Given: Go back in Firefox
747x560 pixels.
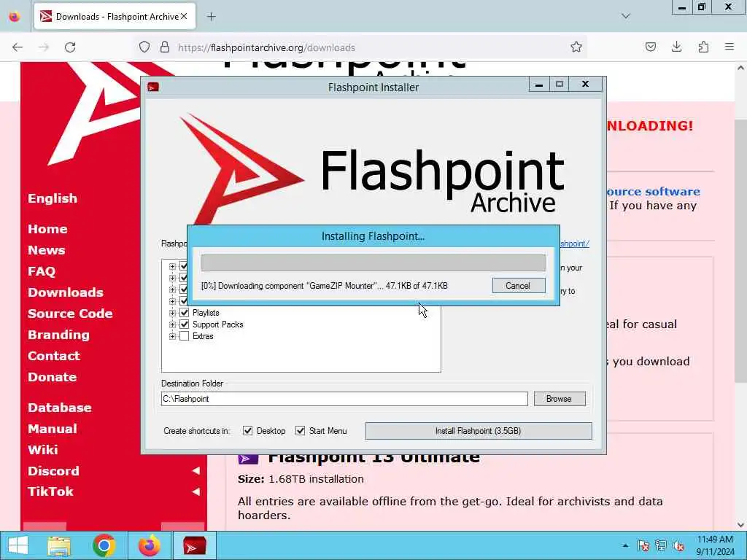Looking at the screenshot, I should (x=18, y=47).
